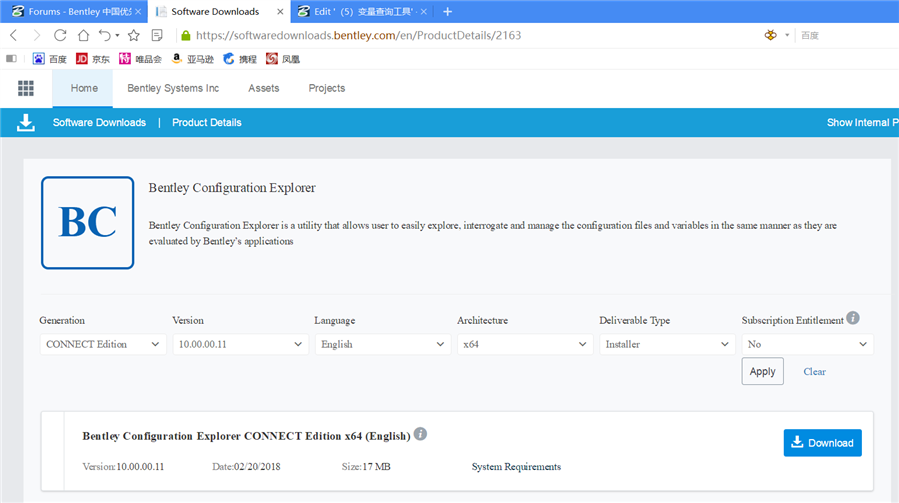Click the Apply button

763,371
